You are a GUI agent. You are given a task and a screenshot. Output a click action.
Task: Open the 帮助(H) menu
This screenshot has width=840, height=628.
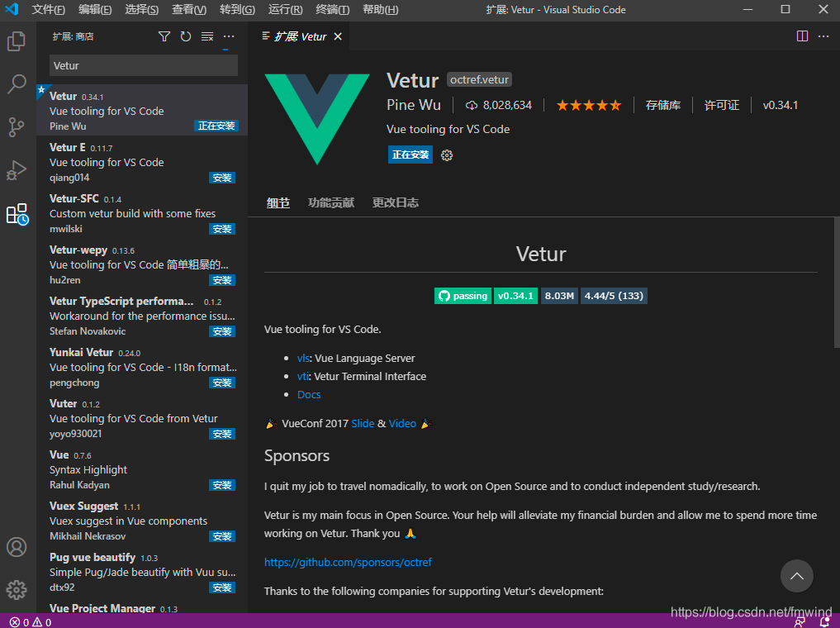tap(380, 10)
